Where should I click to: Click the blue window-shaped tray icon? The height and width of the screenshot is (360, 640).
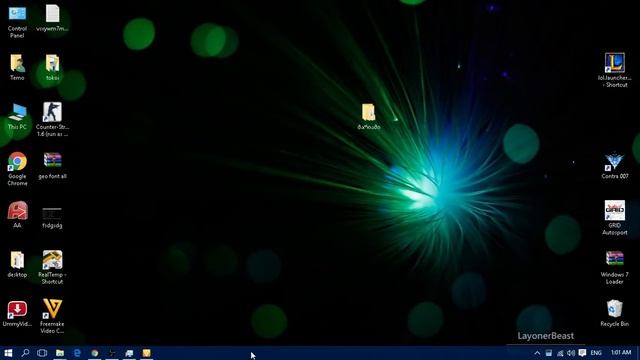click(x=549, y=353)
